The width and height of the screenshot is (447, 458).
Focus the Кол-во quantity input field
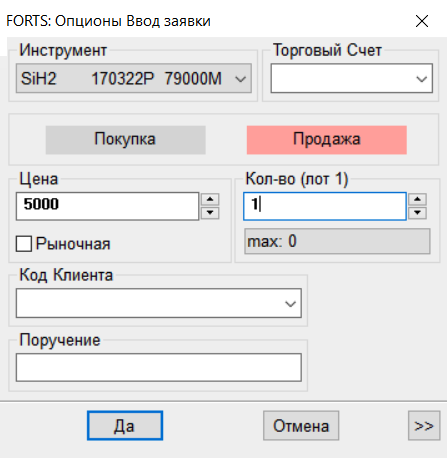tap(325, 206)
